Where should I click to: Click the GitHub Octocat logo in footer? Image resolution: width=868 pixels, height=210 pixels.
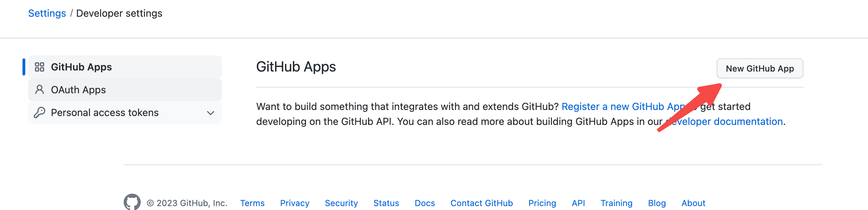pyautogui.click(x=132, y=202)
